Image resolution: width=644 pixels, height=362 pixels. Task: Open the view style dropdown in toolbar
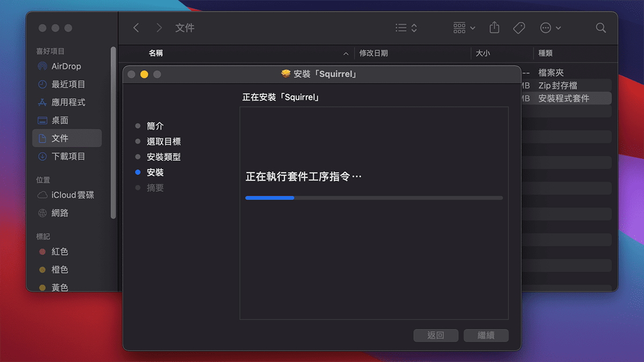406,27
